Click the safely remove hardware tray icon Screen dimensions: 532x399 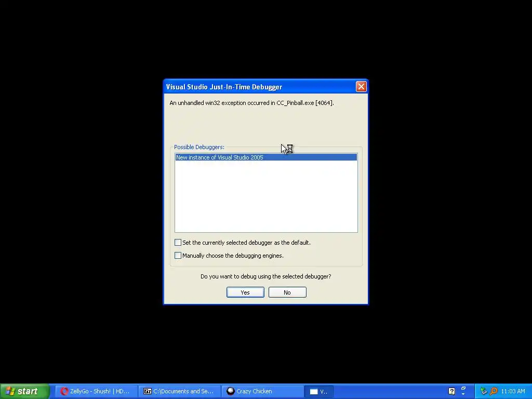click(x=484, y=391)
